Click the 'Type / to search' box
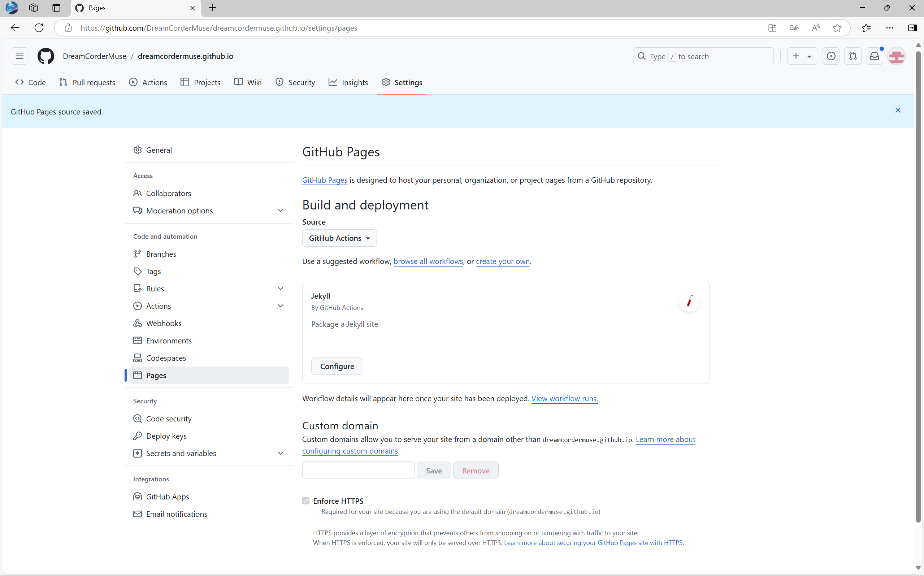This screenshot has height=576, width=924. click(703, 56)
